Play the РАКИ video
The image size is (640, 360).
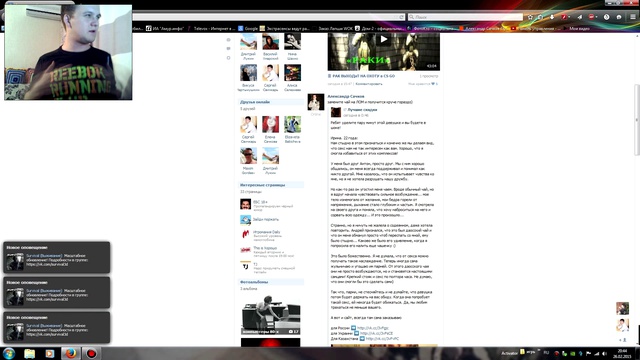[383, 40]
